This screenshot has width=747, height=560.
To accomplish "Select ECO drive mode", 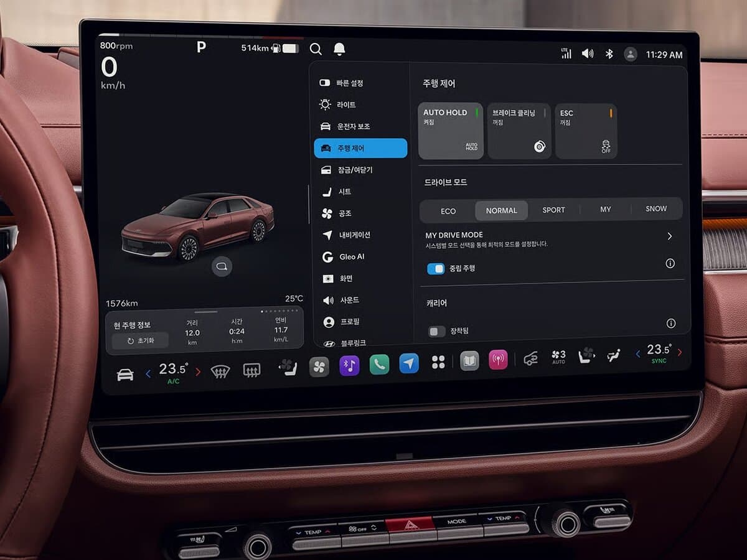I will point(448,211).
